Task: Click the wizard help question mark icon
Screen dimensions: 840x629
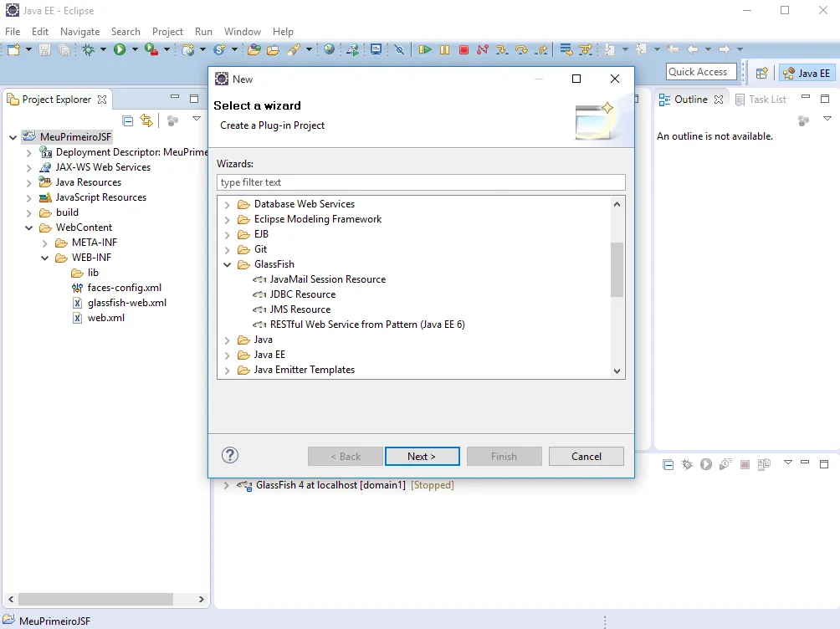Action: coord(230,455)
